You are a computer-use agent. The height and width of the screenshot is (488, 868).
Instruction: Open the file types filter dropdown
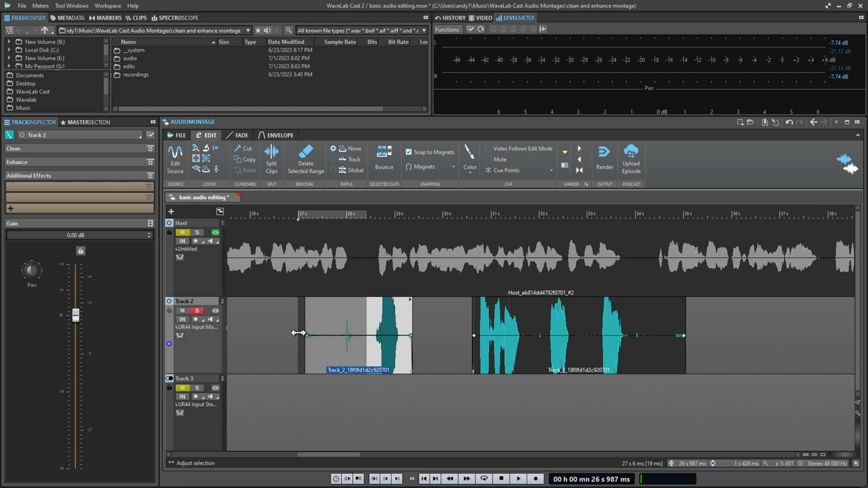click(x=424, y=31)
